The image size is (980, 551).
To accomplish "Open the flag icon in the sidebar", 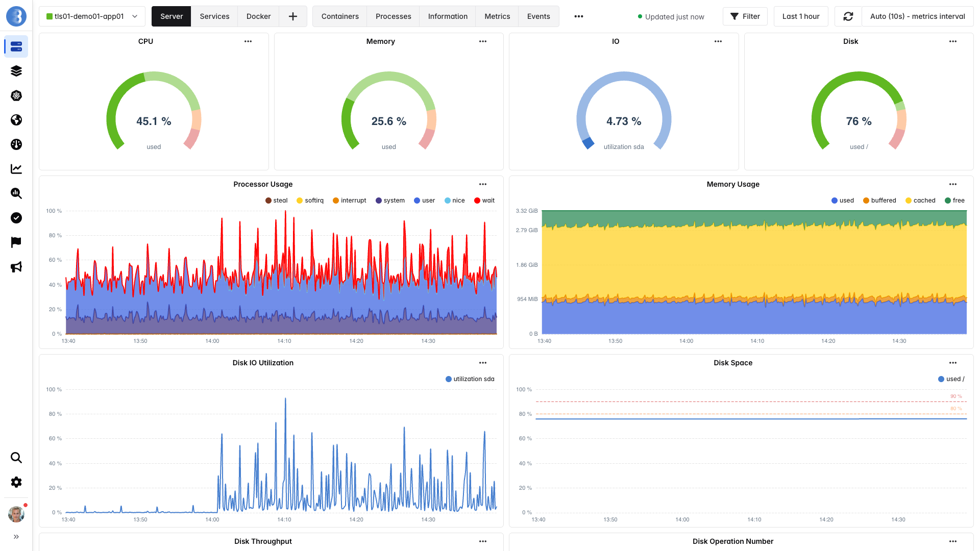I will 16,242.
